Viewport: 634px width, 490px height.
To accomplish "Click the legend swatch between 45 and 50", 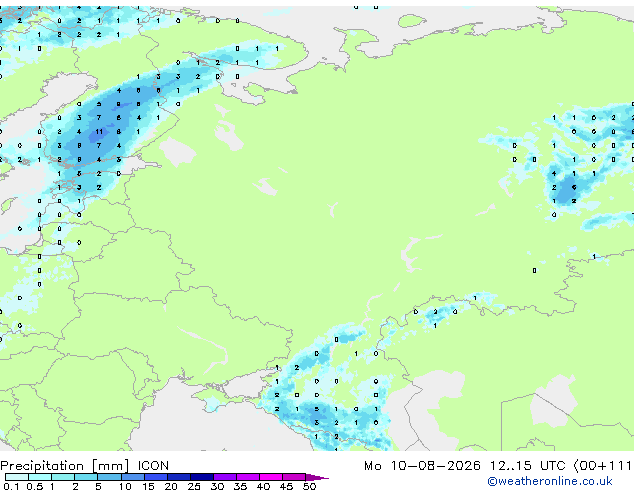I will click(294, 477).
